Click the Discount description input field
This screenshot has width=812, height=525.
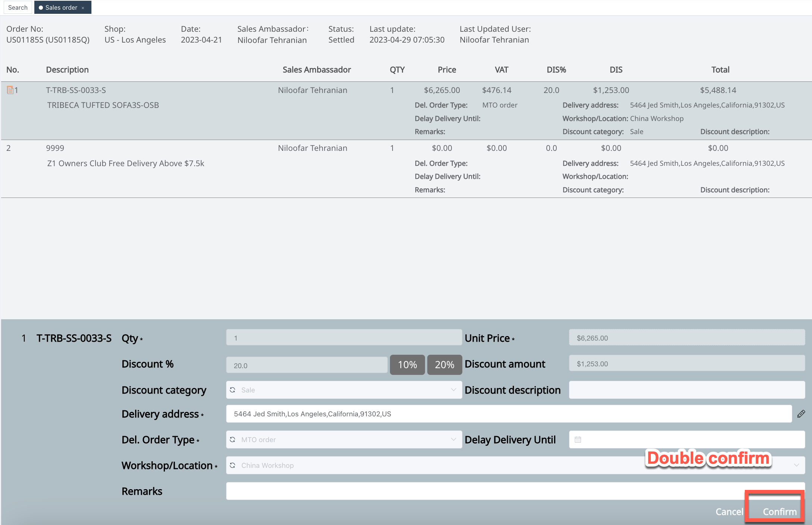(x=687, y=390)
